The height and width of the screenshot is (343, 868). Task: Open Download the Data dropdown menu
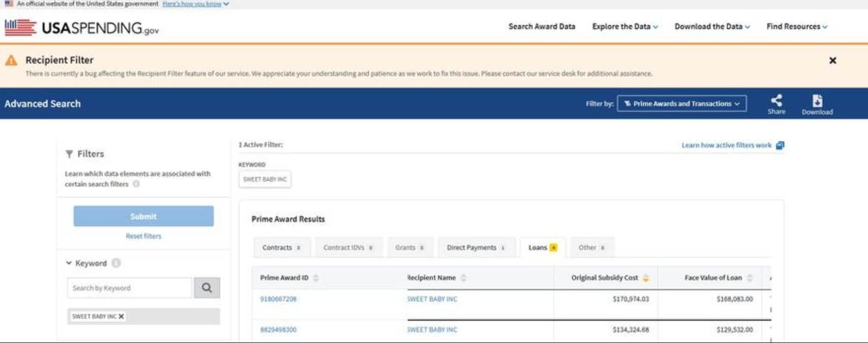pos(712,26)
